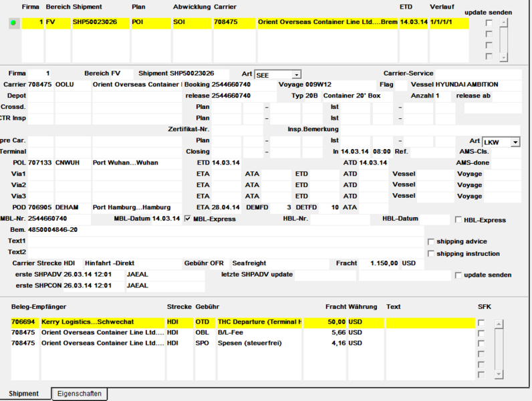Click the Booking field 2544660740
This screenshot has width=532, height=401.
point(243,84)
